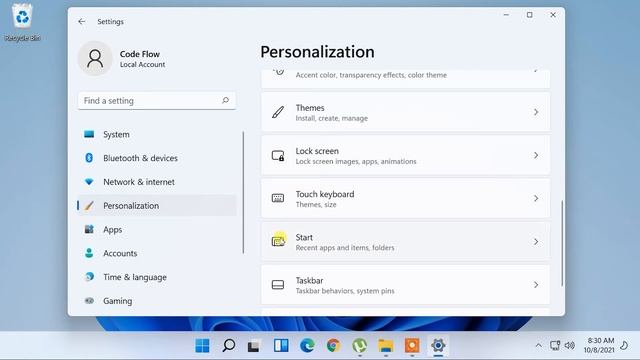Click the Accounts person icon in sidebar
Image resolution: width=640 pixels, height=360 pixels.
click(x=89, y=253)
